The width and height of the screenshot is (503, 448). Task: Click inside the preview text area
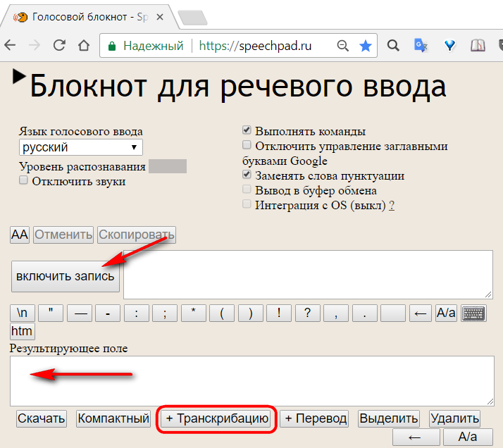[x=308, y=275]
